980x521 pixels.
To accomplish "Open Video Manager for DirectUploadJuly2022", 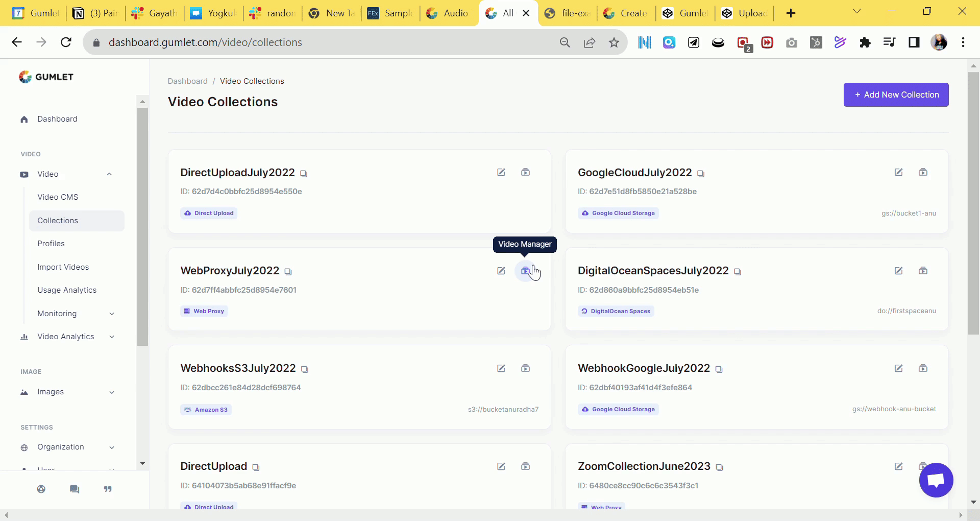I will [x=525, y=172].
